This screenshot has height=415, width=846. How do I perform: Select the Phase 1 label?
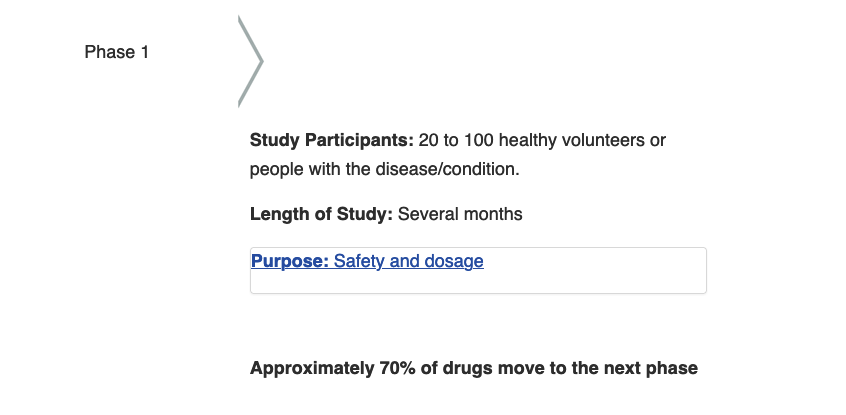click(117, 52)
